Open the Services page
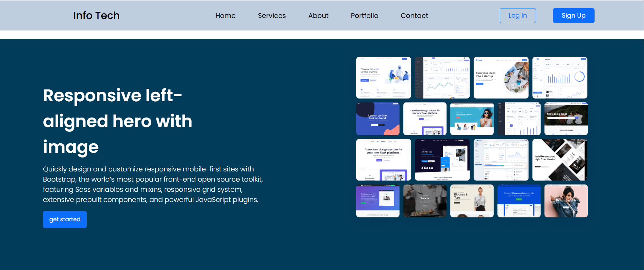Viewport: 644px width, 270px height. [272, 16]
